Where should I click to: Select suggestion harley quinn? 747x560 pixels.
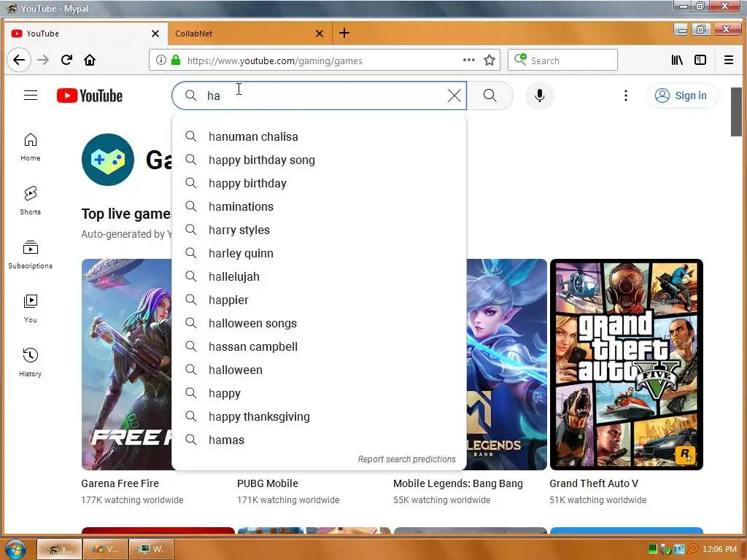(319, 253)
